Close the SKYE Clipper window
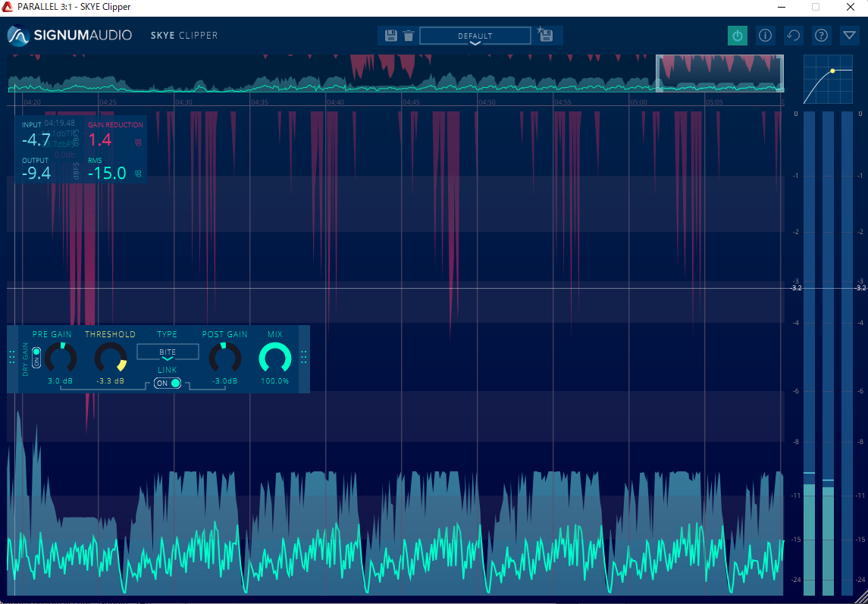This screenshot has width=868, height=604. (851, 7)
